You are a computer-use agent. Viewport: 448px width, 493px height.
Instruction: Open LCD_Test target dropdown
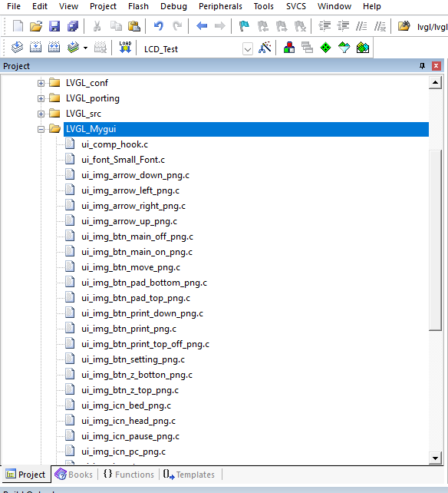248,49
